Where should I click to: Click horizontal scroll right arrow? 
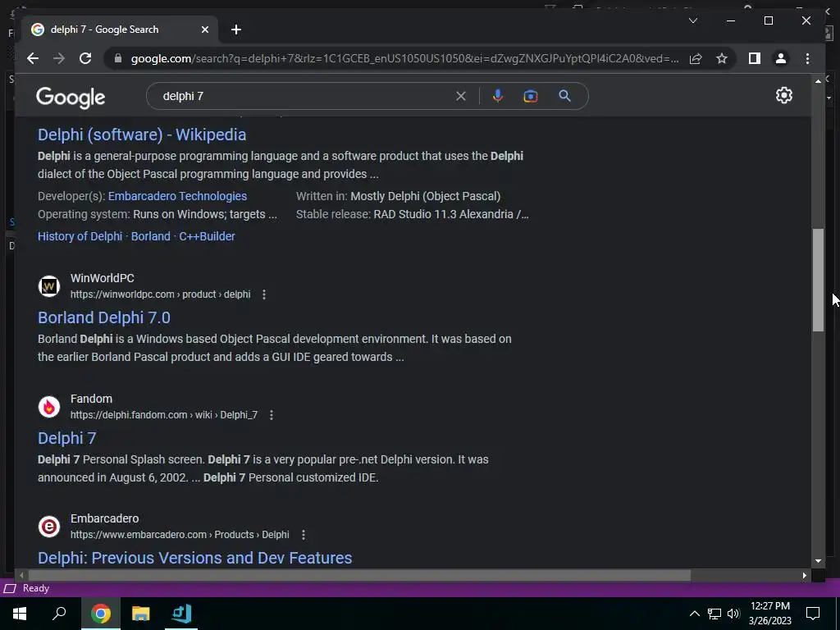click(x=804, y=575)
